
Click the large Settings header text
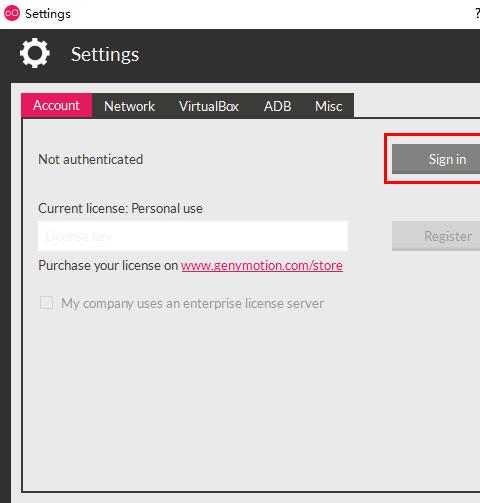coord(105,54)
